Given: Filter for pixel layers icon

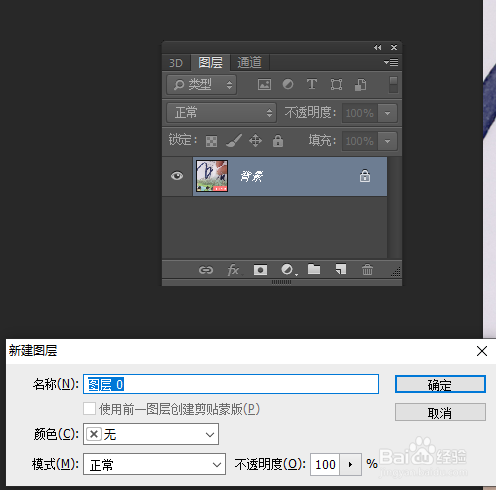Looking at the screenshot, I should 264,84.
